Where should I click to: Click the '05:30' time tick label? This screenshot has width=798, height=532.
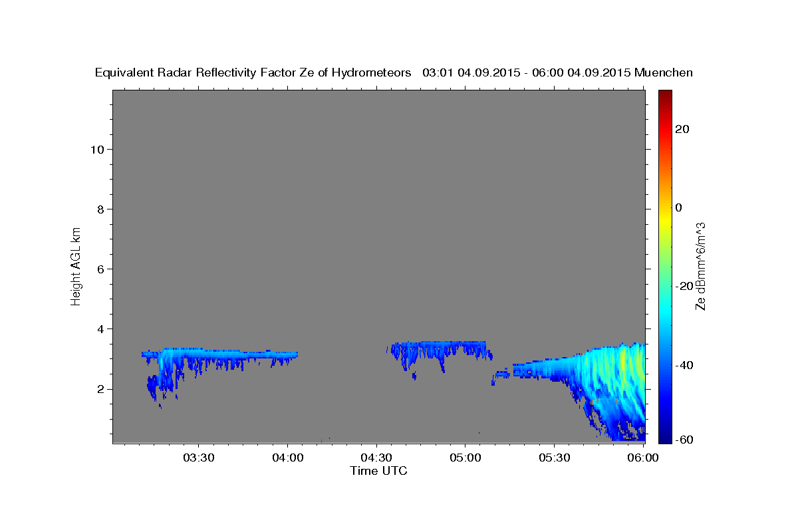555,458
